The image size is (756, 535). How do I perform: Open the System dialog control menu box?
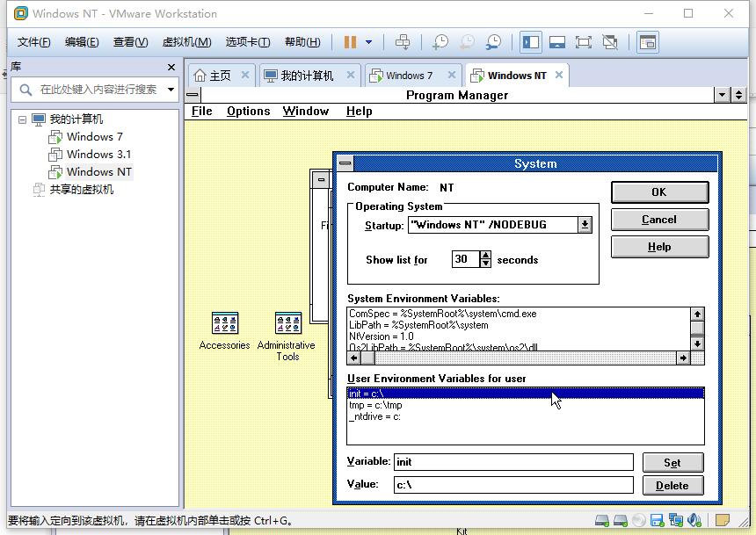pyautogui.click(x=345, y=163)
